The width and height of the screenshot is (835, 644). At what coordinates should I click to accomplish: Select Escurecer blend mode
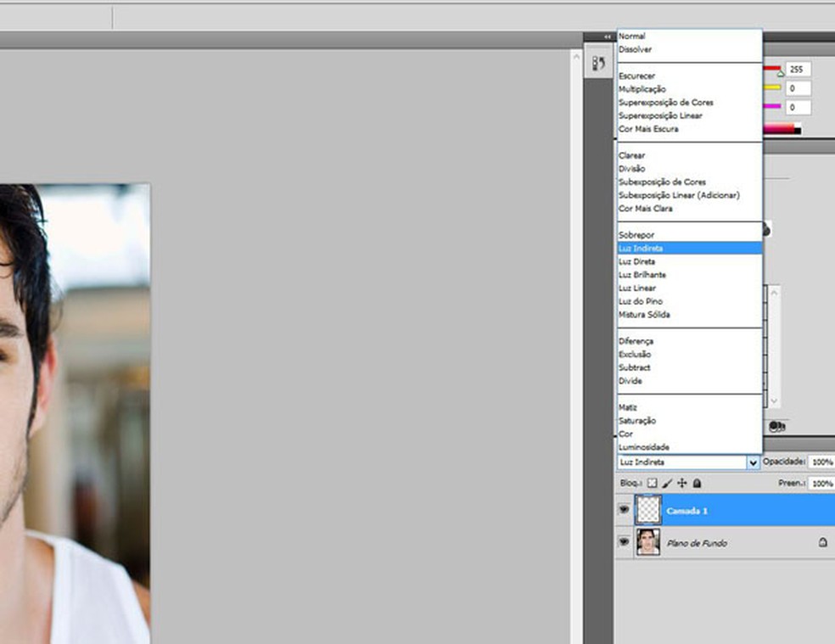pos(690,76)
